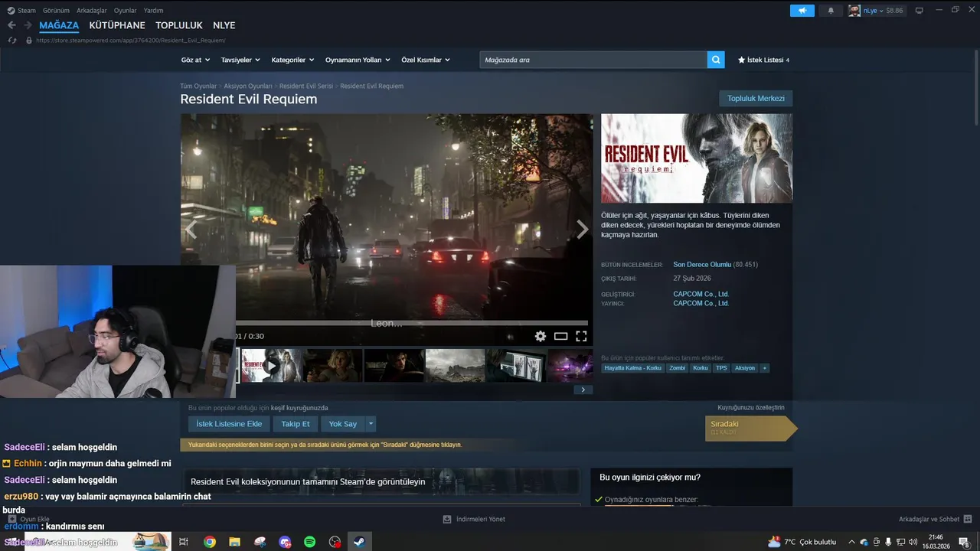Click the Steam forward navigation arrow
This screenshot has height=551, width=980.
pyautogui.click(x=28, y=25)
